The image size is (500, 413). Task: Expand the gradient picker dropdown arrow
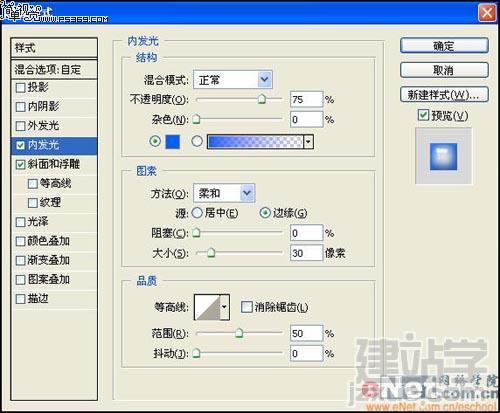point(308,142)
